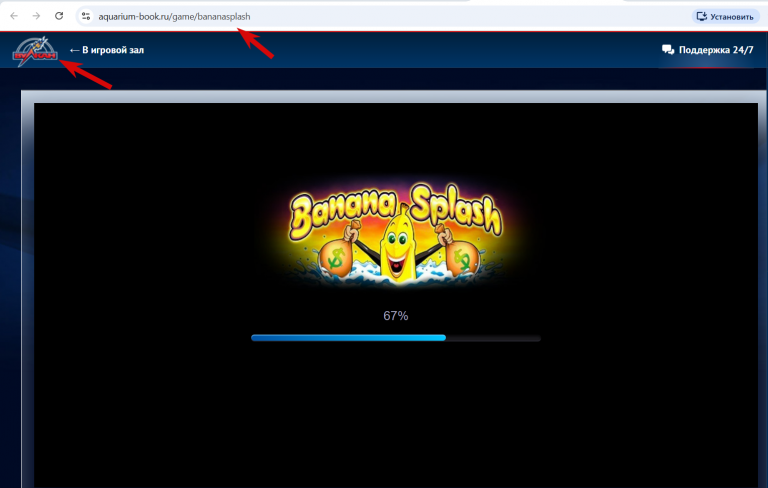Click the Вулкан logo
Viewport: 768px width, 488px height.
click(35, 51)
